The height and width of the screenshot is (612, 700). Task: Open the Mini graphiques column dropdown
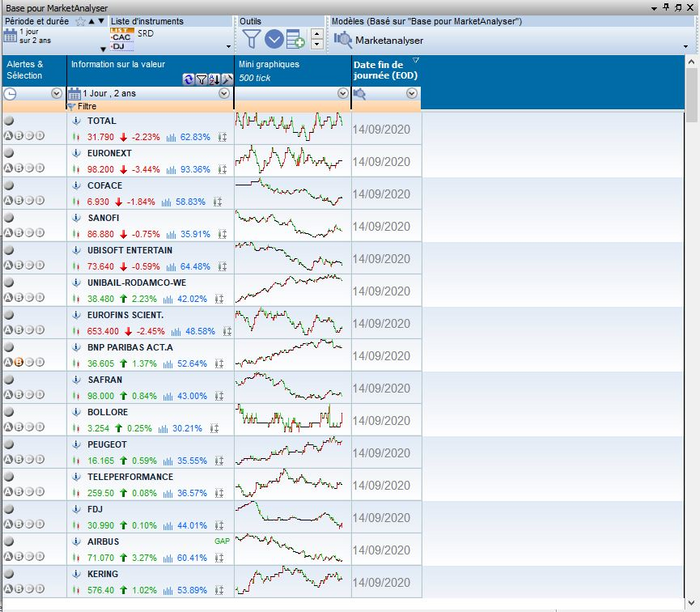tap(343, 93)
